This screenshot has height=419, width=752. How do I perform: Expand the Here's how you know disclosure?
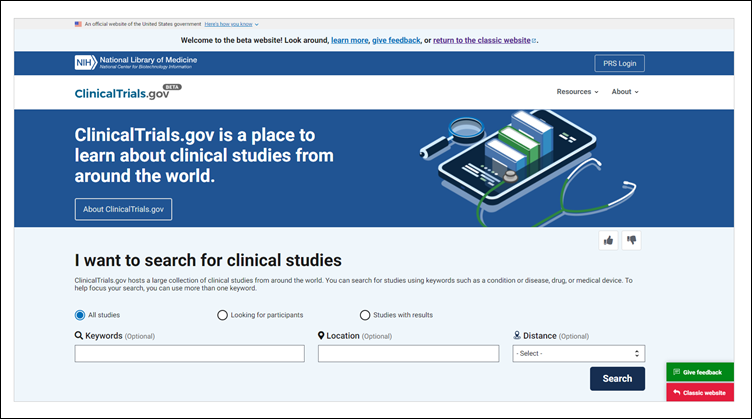point(231,24)
